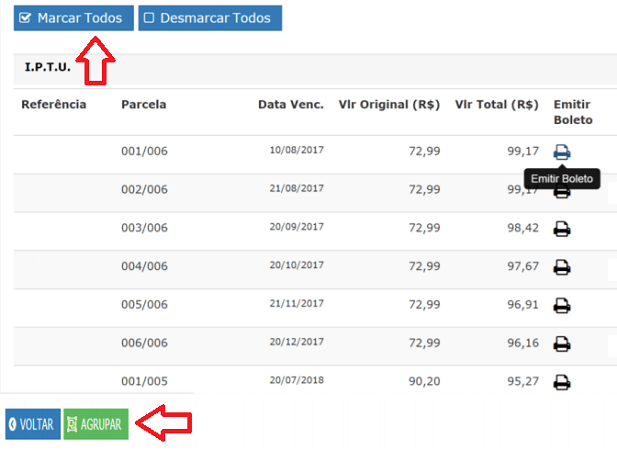Click the Emitir Boleto column header

coord(573,112)
